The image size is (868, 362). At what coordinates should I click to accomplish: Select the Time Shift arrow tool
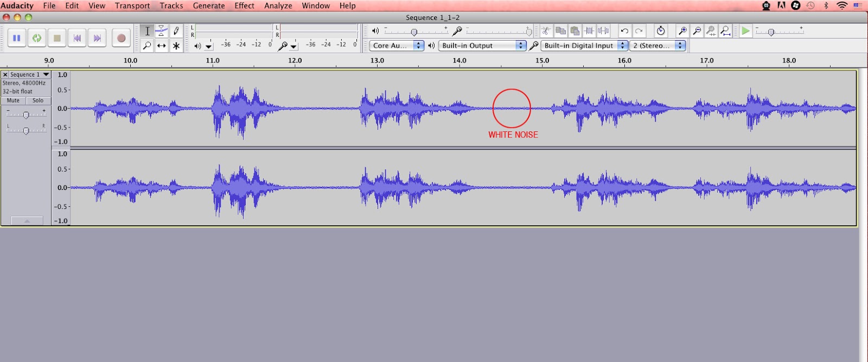[162, 46]
